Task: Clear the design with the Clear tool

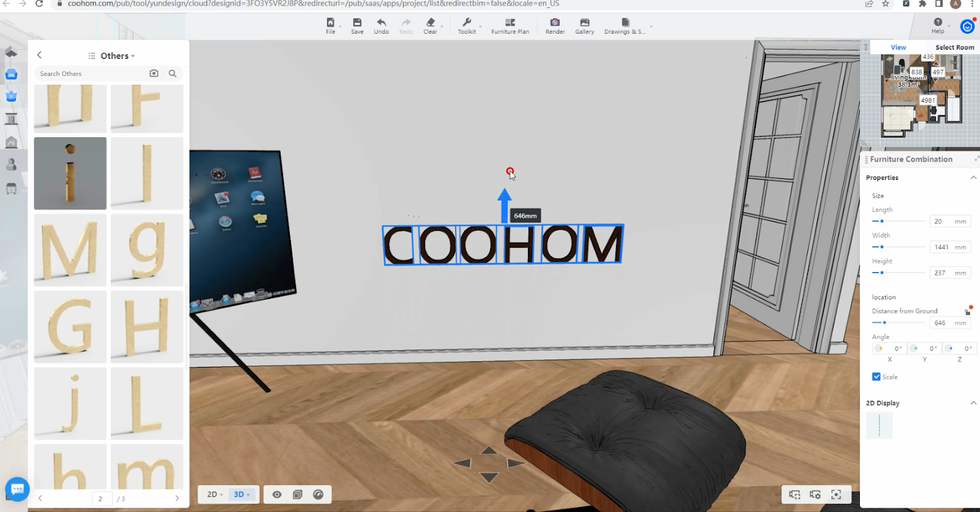Action: pyautogui.click(x=430, y=26)
